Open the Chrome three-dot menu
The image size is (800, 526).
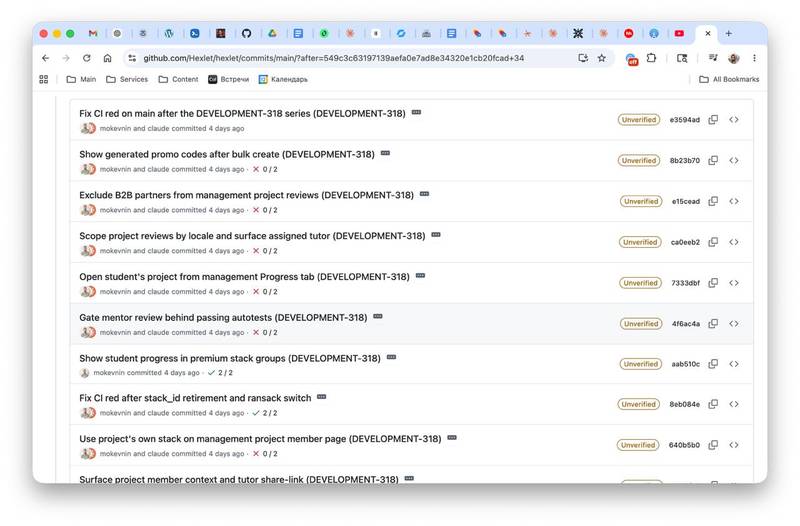754,58
